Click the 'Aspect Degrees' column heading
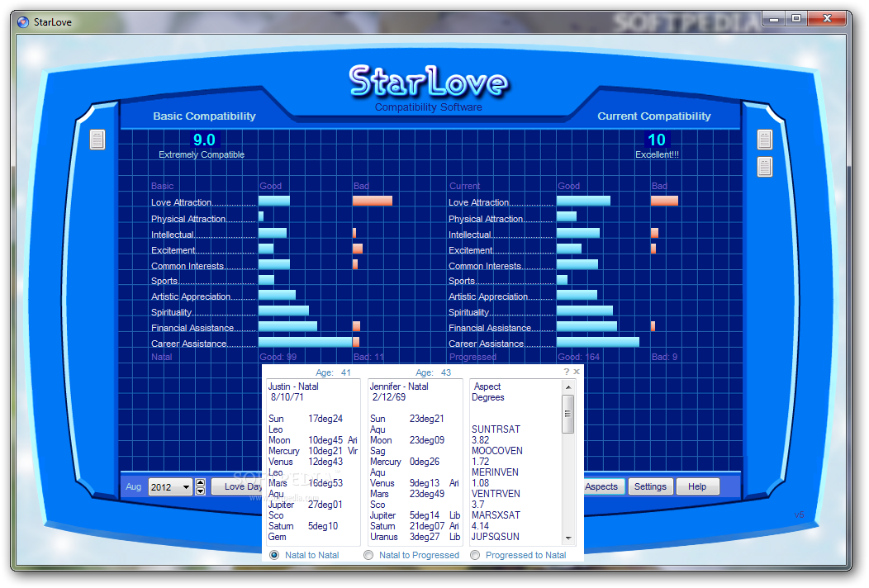The height and width of the screenshot is (588, 869). [487, 391]
